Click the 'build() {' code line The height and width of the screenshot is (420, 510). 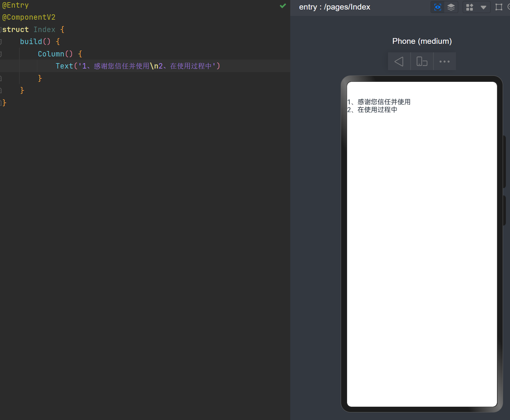[x=40, y=42]
